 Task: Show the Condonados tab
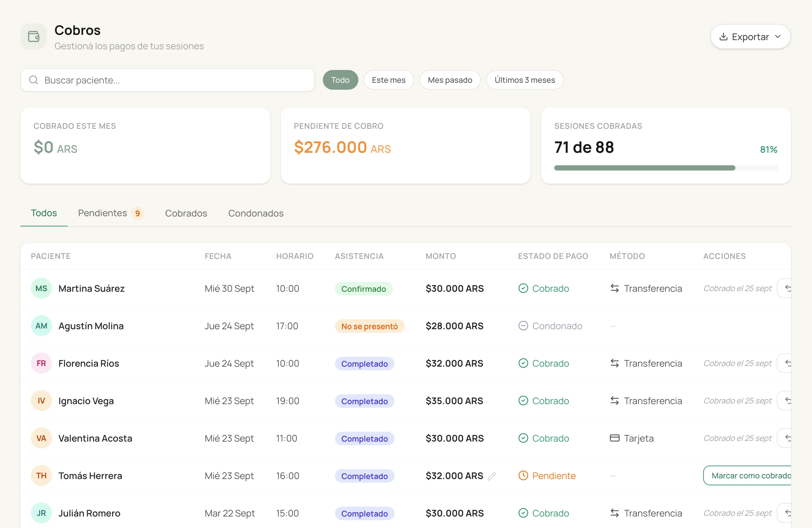pos(256,213)
